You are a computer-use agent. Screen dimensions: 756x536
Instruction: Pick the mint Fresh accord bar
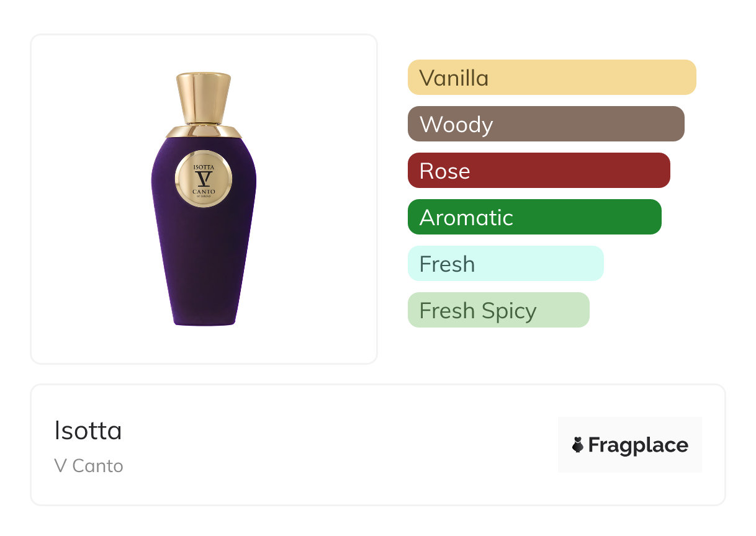[505, 264]
